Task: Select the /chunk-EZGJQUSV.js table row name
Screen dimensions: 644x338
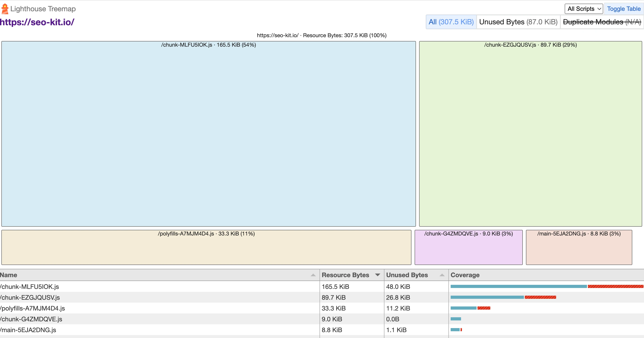Action: 30,297
